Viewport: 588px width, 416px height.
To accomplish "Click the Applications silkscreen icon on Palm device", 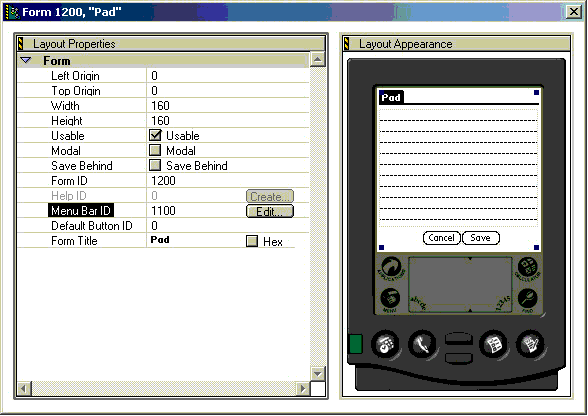I will pos(391,267).
